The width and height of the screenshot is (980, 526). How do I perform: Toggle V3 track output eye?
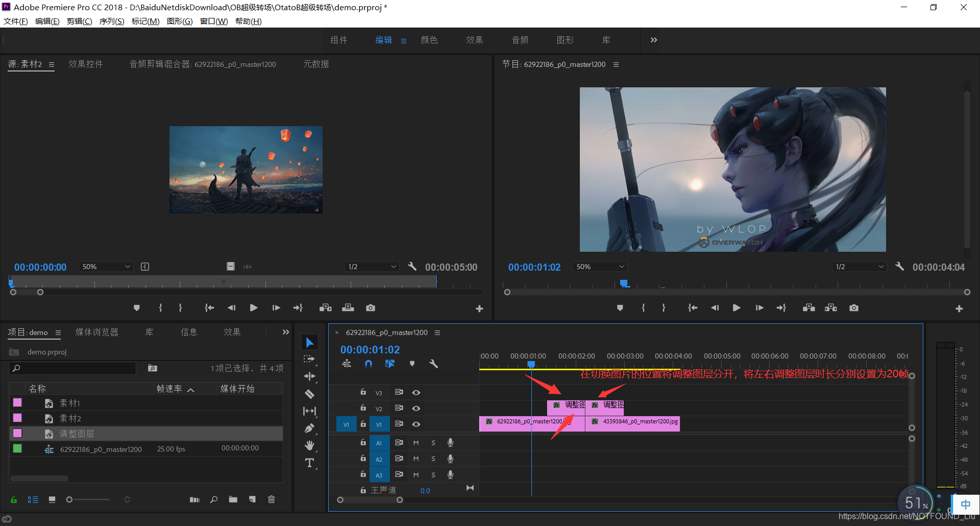(x=416, y=393)
